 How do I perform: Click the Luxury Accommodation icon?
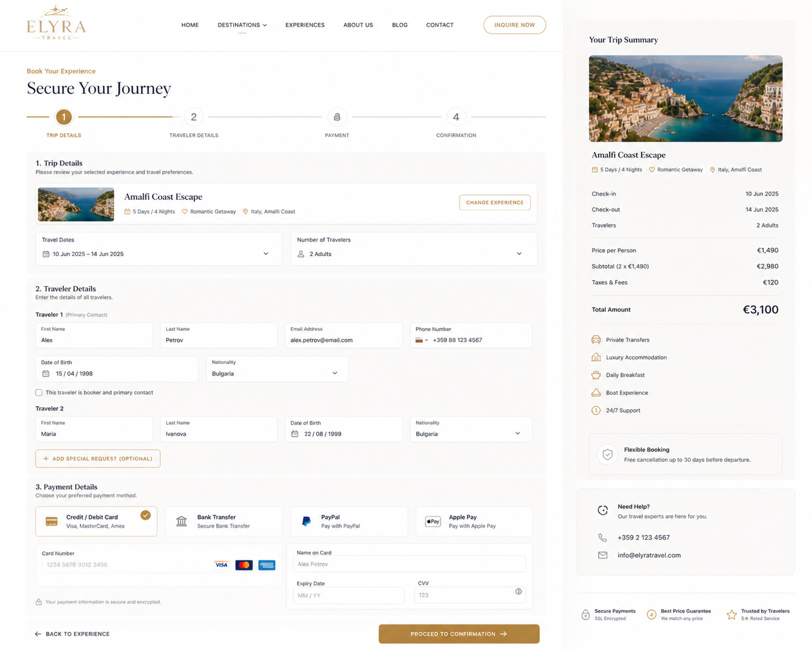(596, 357)
